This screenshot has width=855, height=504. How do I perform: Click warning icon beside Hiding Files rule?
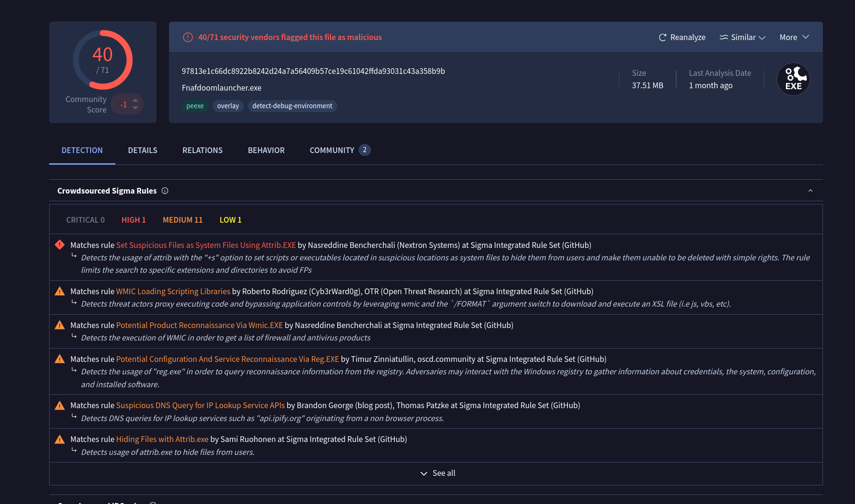(60, 439)
